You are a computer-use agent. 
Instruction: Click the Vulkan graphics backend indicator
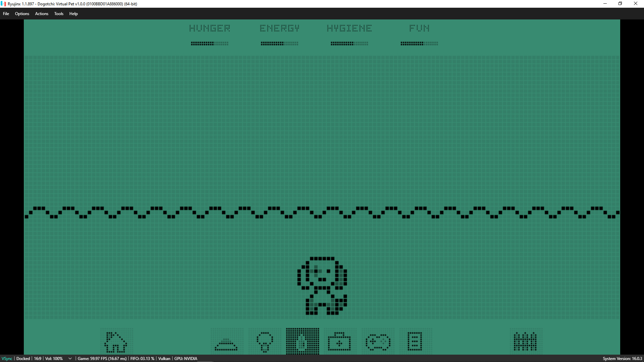coord(164,358)
